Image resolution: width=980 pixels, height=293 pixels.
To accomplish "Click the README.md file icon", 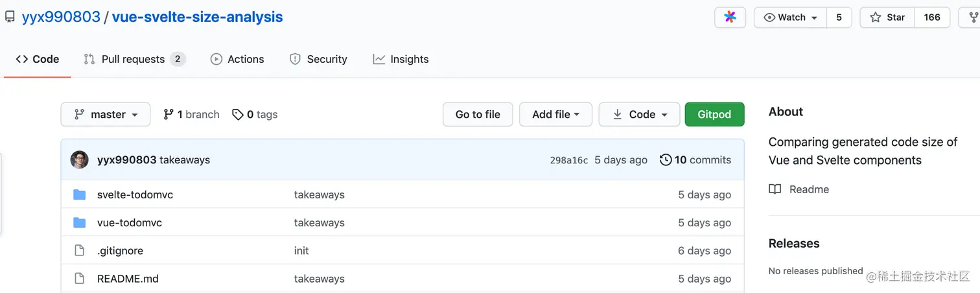I will click(x=80, y=279).
